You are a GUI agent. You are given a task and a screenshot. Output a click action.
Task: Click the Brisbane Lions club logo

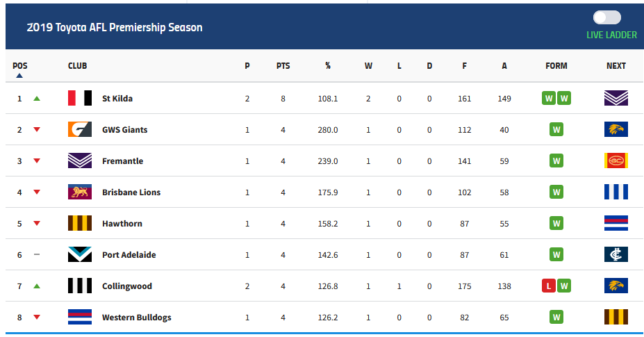pyautogui.click(x=80, y=192)
